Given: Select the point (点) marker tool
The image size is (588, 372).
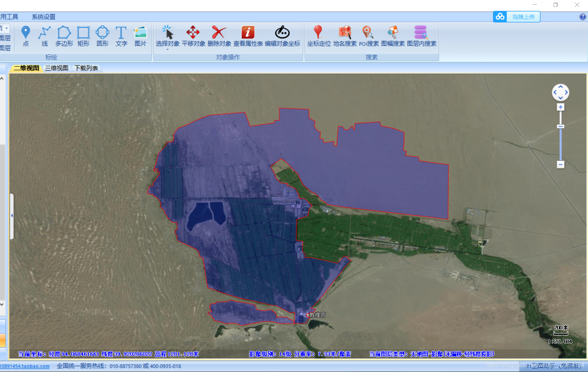Looking at the screenshot, I should pyautogui.click(x=25, y=36).
